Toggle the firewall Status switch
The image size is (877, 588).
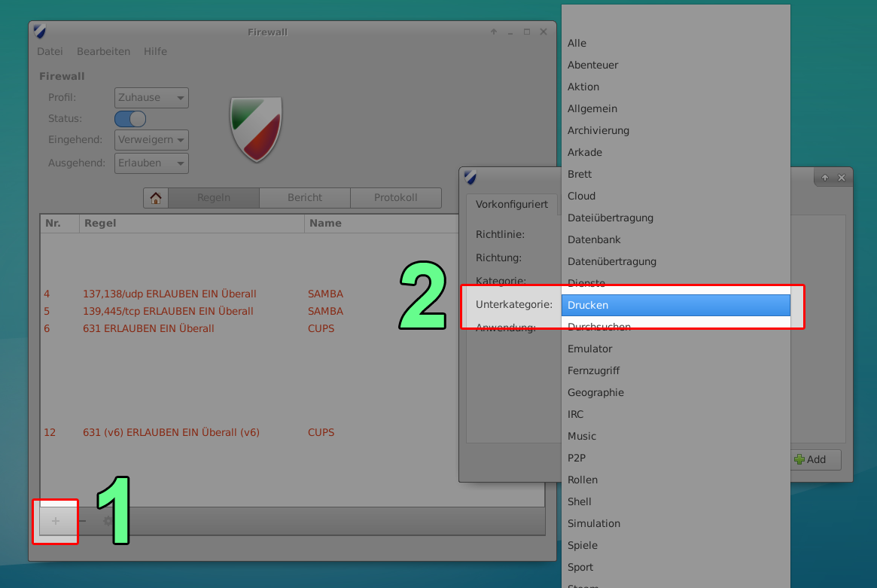pyautogui.click(x=129, y=118)
